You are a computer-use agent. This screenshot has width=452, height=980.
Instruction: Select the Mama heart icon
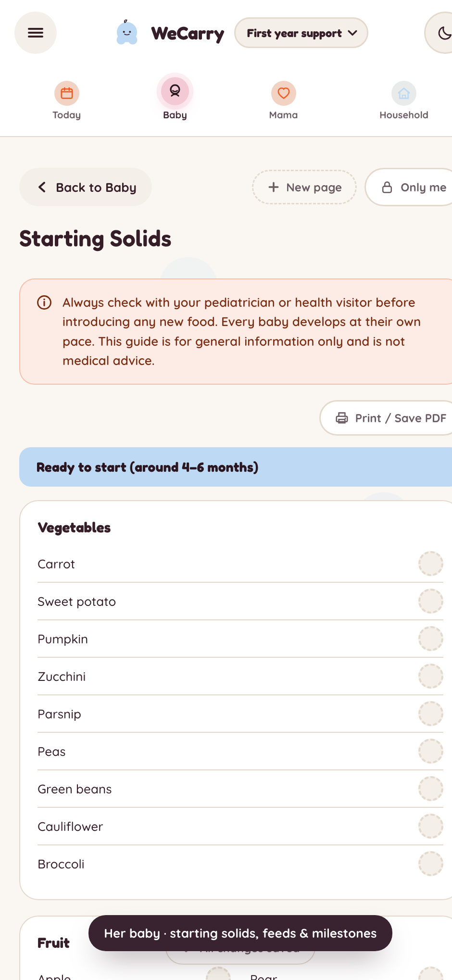(x=284, y=93)
